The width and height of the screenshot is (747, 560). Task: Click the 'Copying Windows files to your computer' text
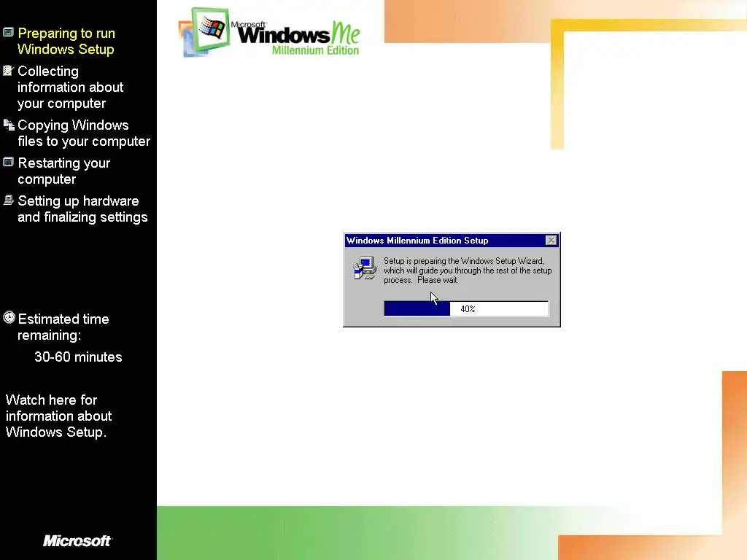[84, 133]
